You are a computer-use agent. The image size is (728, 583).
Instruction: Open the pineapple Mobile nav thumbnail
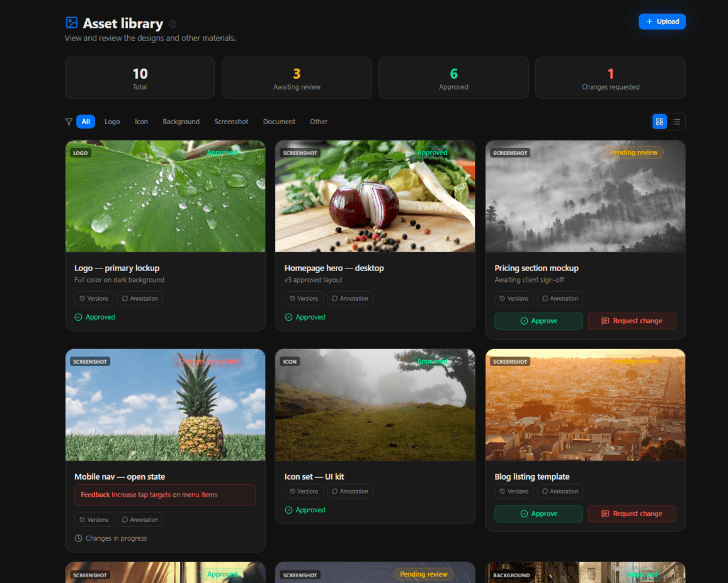pos(165,405)
